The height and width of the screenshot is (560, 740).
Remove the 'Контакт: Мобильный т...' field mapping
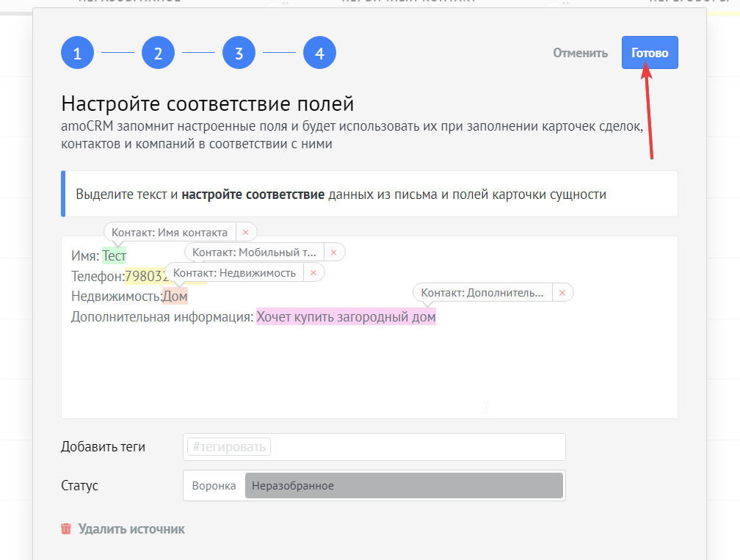pos(333,252)
